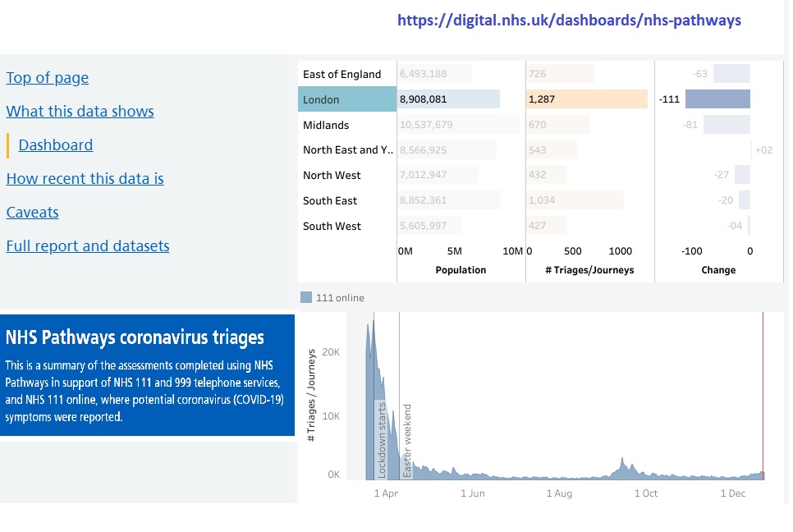793x532 pixels.
Task: Click London population value 8,908,081
Action: tap(424, 99)
